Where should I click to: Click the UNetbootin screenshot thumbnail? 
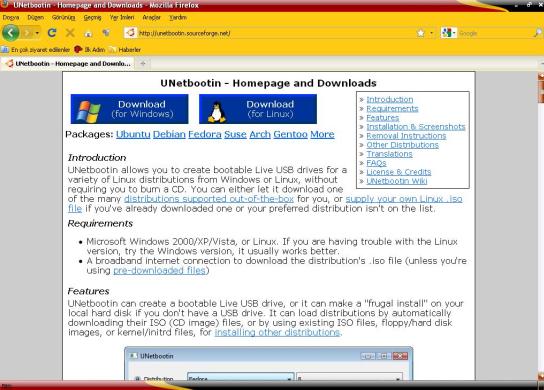[x=269, y=363]
